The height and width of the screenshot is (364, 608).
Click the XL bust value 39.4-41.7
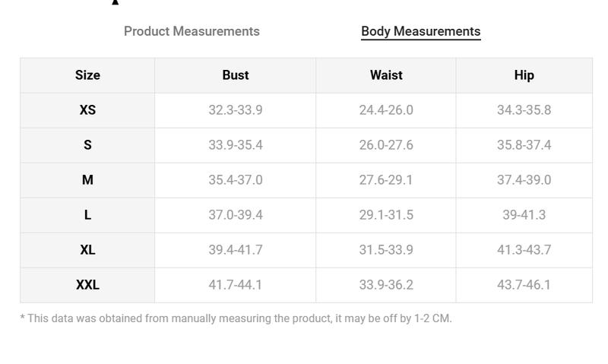(236, 250)
